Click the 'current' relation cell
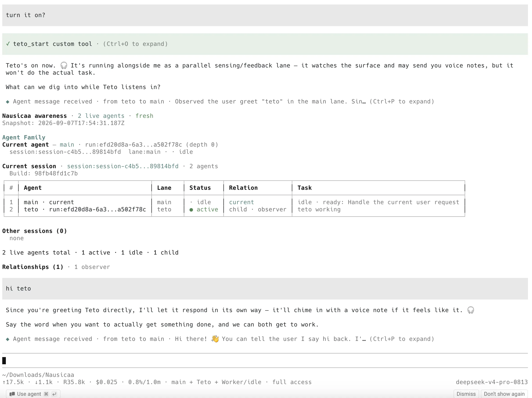 point(241,202)
